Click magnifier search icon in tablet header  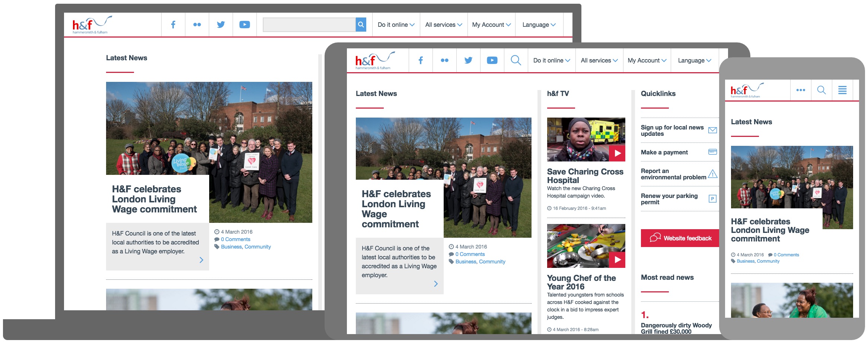point(516,60)
